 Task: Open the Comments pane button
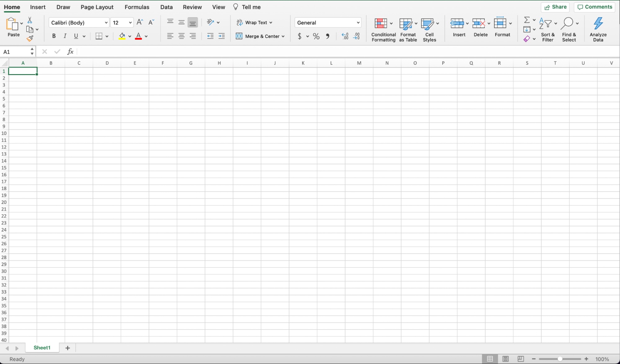pyautogui.click(x=595, y=7)
